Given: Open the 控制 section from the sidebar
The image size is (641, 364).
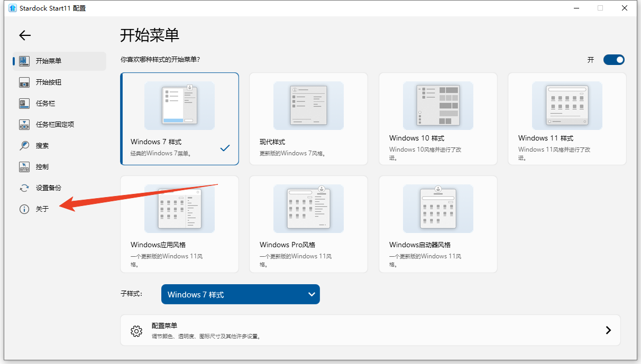Looking at the screenshot, I should (24, 166).
